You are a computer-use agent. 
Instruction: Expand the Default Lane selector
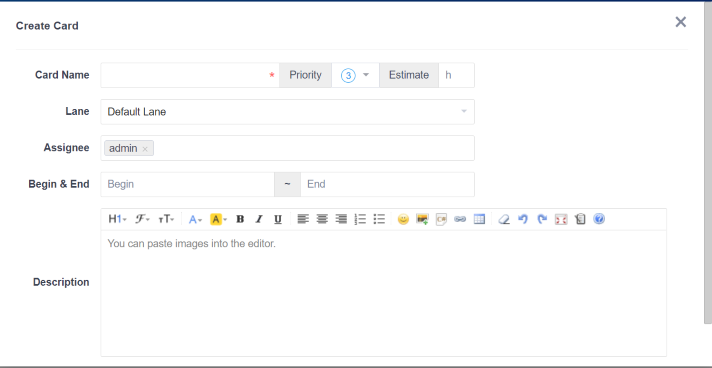pyautogui.click(x=287, y=112)
